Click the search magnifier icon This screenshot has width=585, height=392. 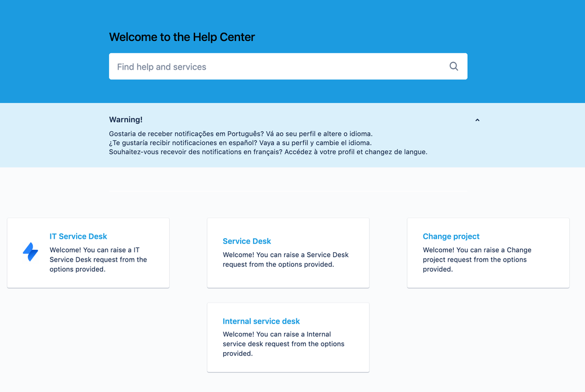click(454, 66)
